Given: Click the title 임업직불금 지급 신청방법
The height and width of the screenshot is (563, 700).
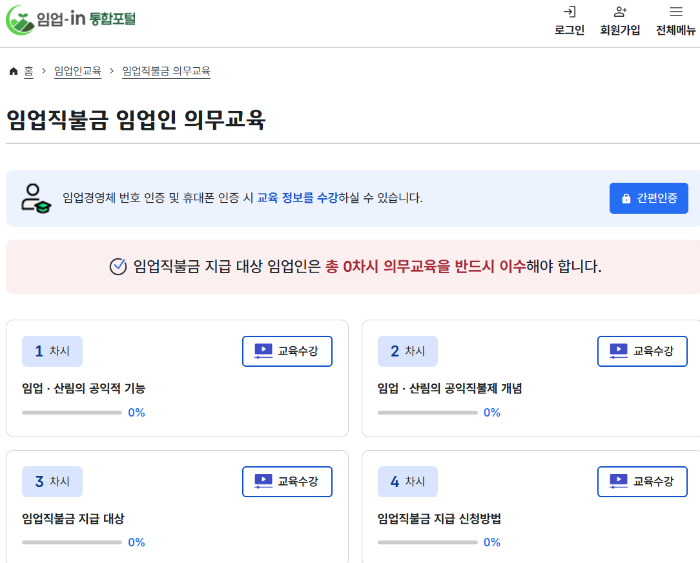Looking at the screenshot, I should (x=439, y=519).
